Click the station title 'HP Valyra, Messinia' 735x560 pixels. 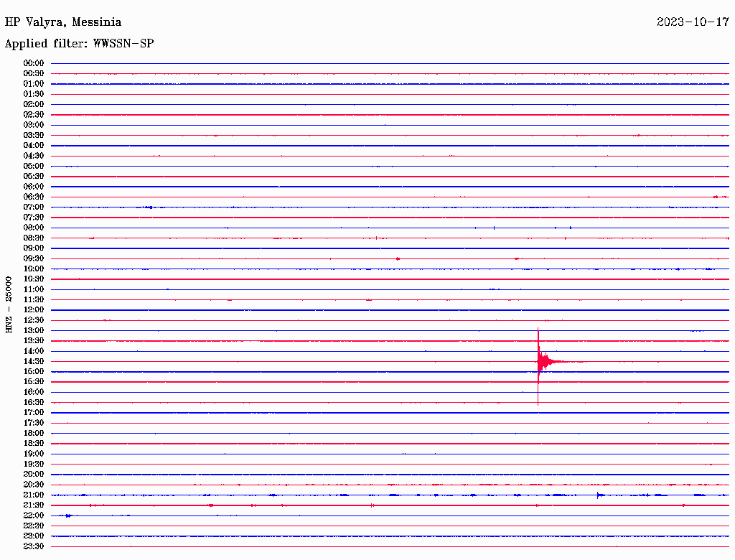pos(63,22)
